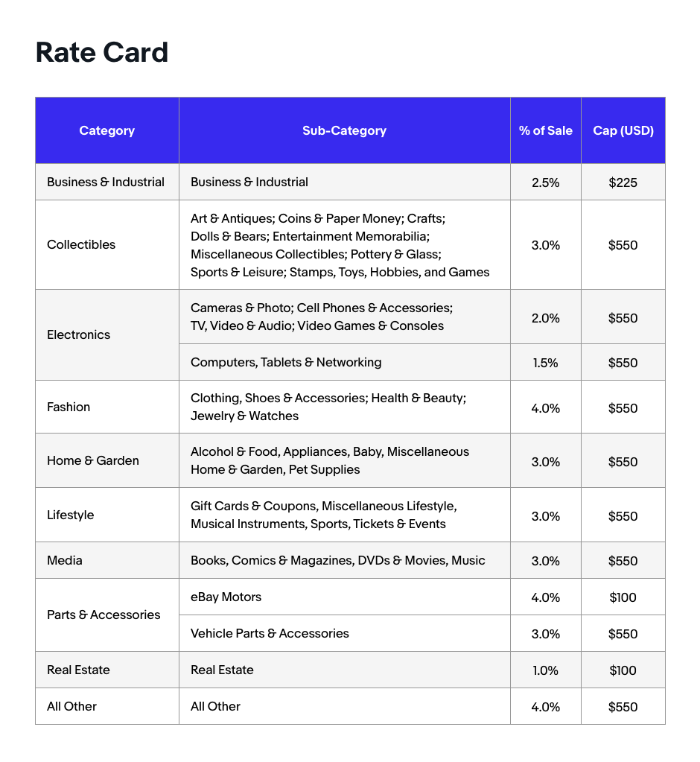Click the Parts & Accessories category cell

[104, 615]
